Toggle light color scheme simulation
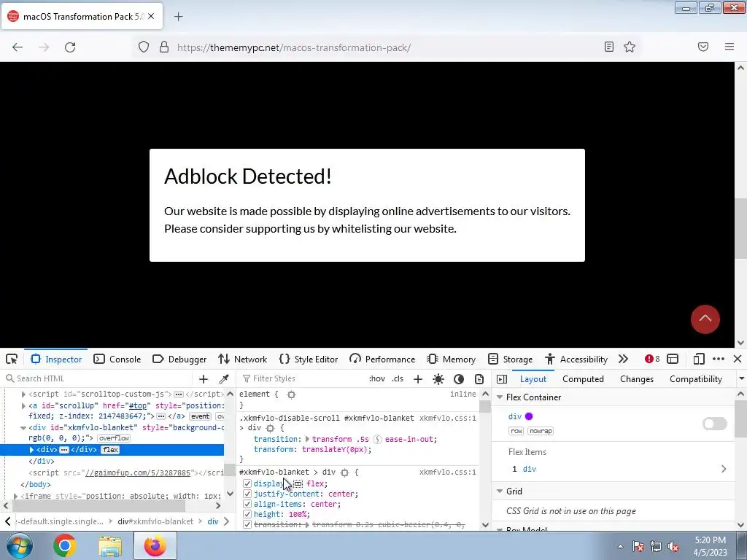This screenshot has height=560, width=747. tap(438, 378)
